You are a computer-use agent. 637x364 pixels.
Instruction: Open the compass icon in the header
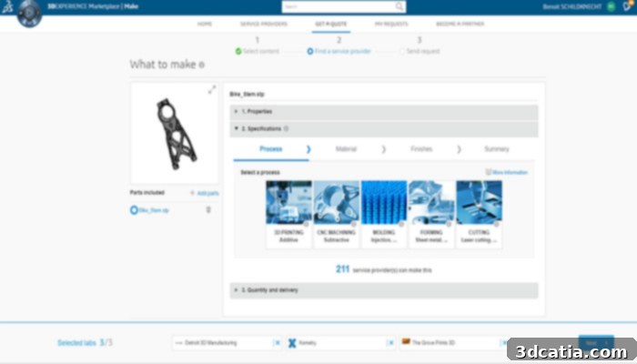pyautogui.click(x=29, y=14)
